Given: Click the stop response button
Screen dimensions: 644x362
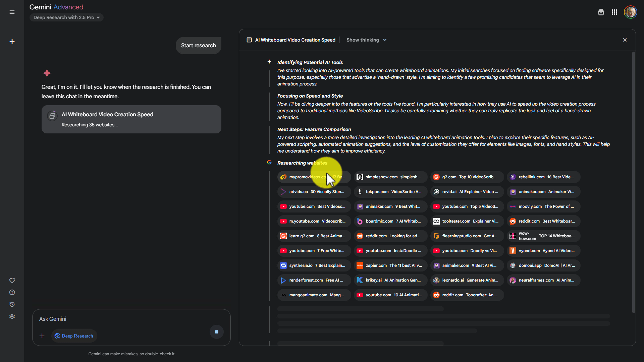Looking at the screenshot, I should pos(216,332).
